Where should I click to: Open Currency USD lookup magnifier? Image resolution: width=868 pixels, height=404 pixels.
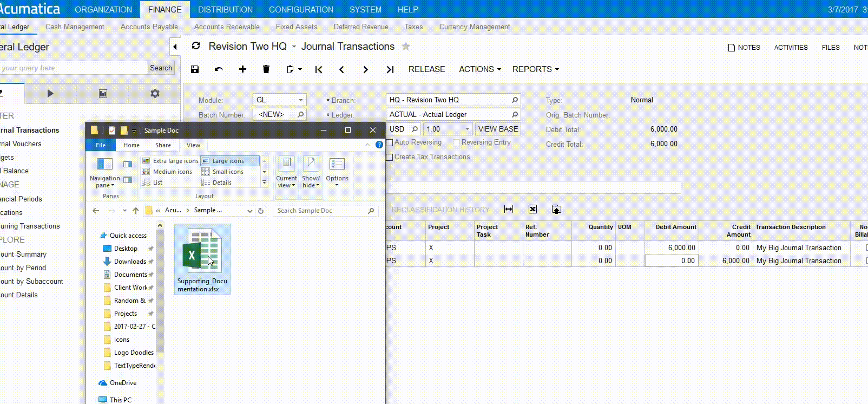click(415, 129)
